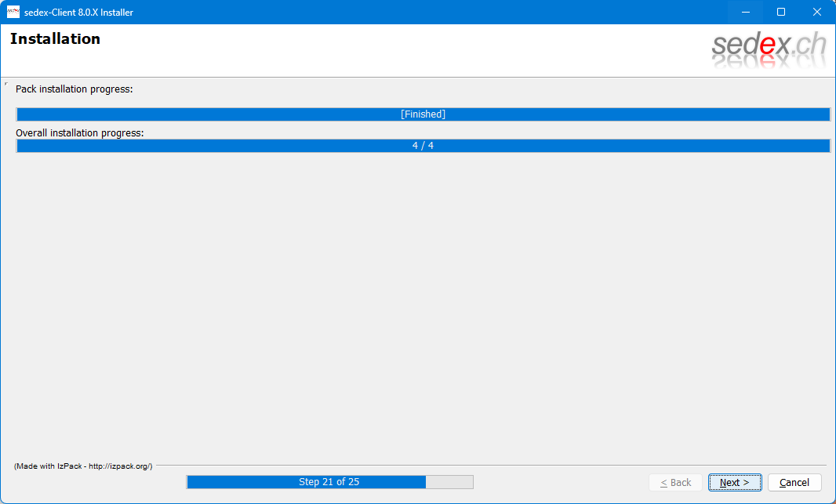This screenshot has width=836, height=504.
Task: Click the Pack installation progress label
Action: 75,89
